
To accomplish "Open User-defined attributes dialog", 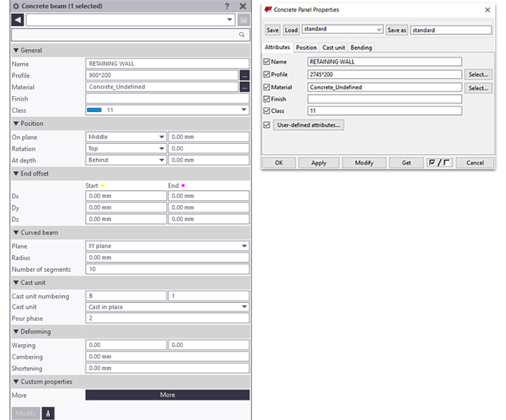I will coord(309,125).
